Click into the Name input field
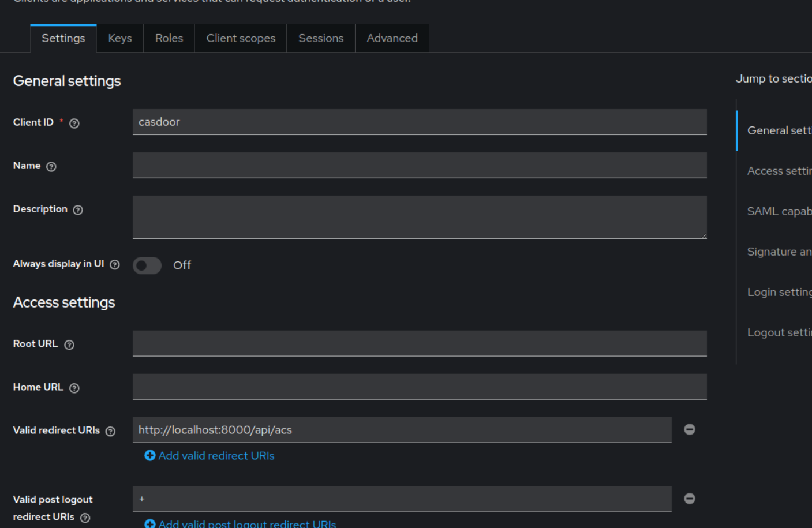Image resolution: width=812 pixels, height=528 pixels. pos(420,165)
